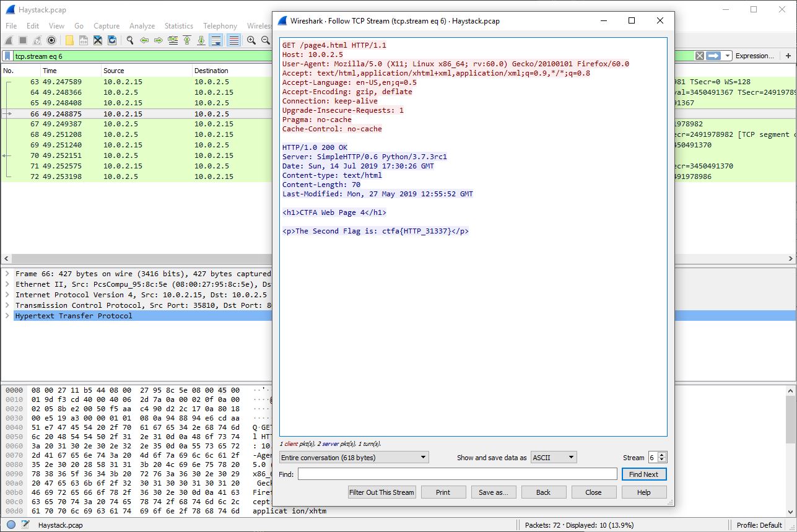The image size is (797, 532).
Task: Open the Statistics menu
Action: [x=179, y=26]
